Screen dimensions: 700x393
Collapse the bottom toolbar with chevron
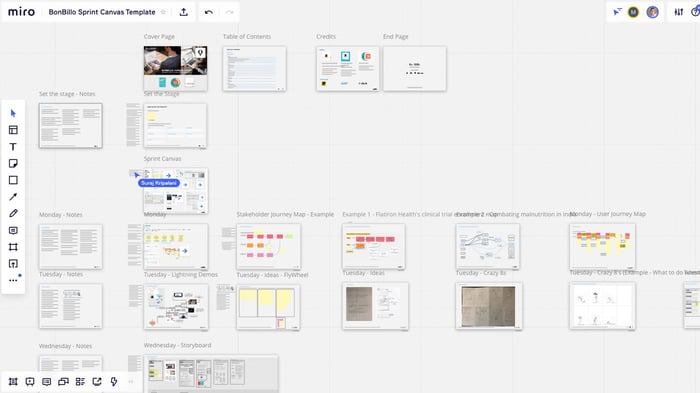(131, 381)
